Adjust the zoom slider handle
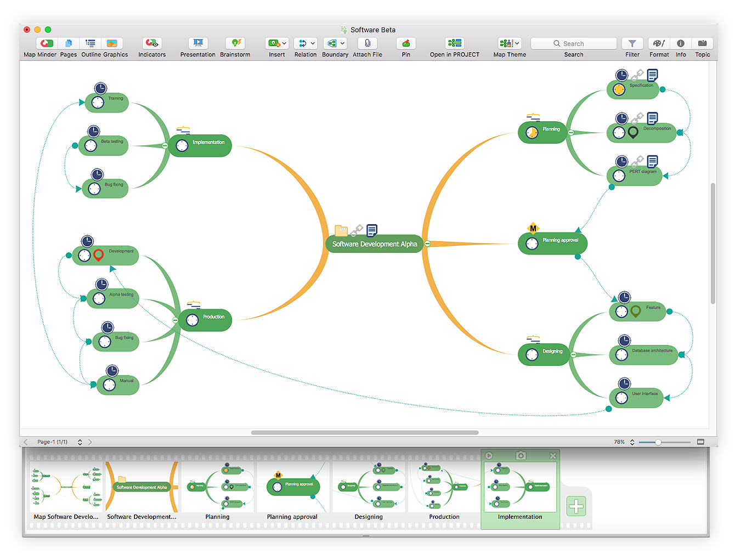This screenshot has height=560, width=735. click(x=658, y=442)
